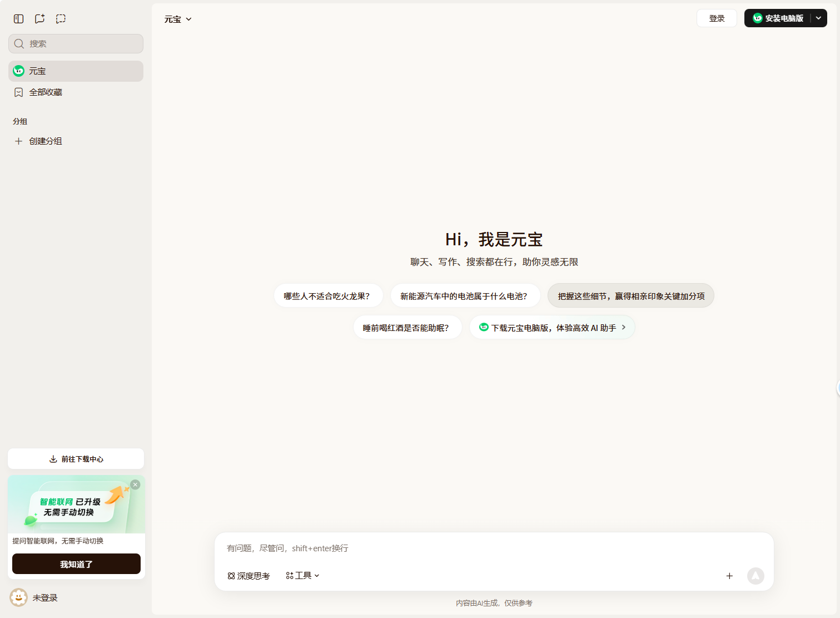
Task: Click the round send arrow button
Action: [755, 576]
